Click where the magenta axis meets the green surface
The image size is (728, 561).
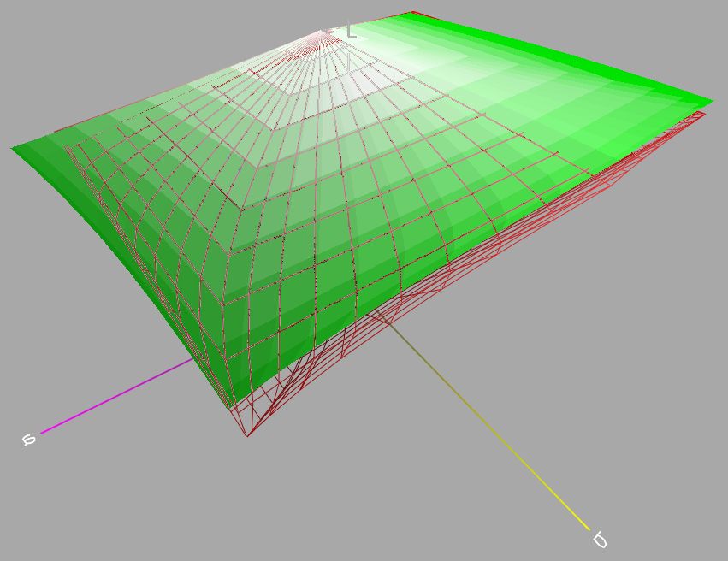pyautogui.click(x=193, y=360)
